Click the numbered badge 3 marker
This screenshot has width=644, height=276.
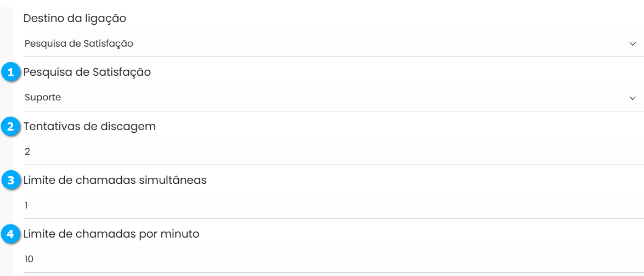point(10,181)
